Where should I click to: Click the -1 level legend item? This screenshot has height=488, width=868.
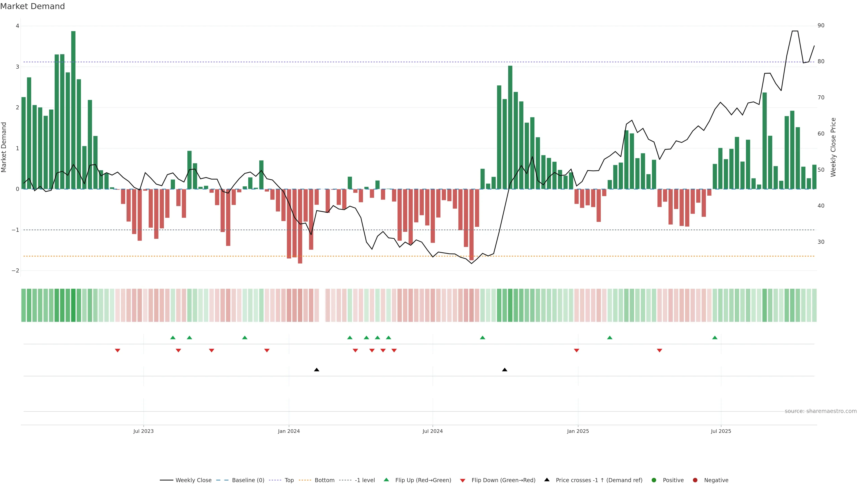[365, 480]
